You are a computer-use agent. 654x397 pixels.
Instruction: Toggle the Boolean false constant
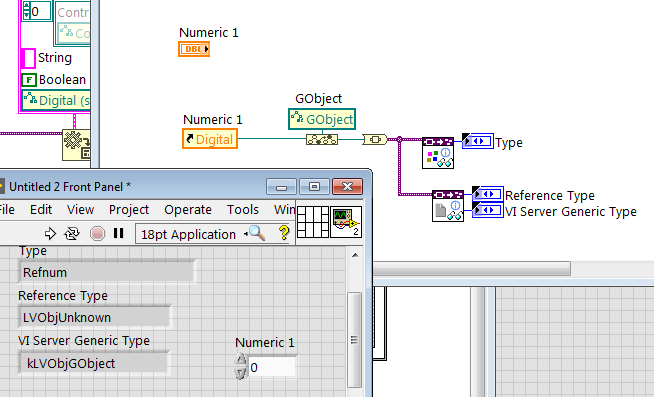click(x=29, y=80)
